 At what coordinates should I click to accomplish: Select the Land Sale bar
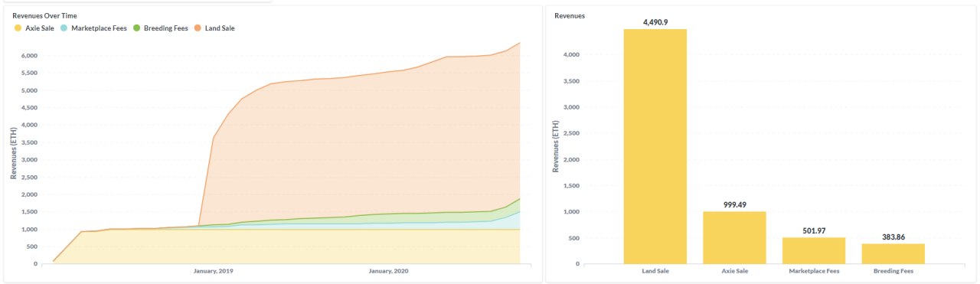click(x=655, y=146)
